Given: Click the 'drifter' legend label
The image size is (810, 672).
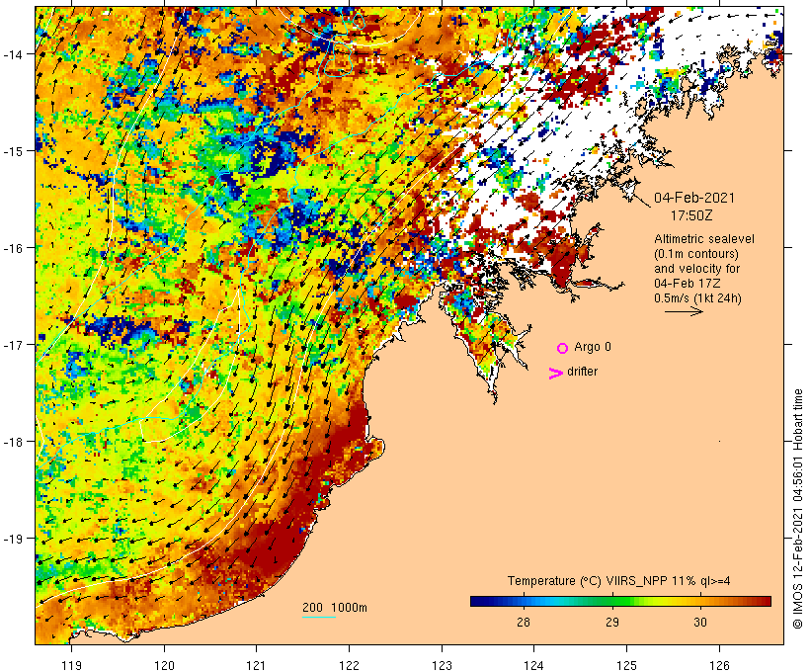Looking at the screenshot, I should click(x=582, y=372).
